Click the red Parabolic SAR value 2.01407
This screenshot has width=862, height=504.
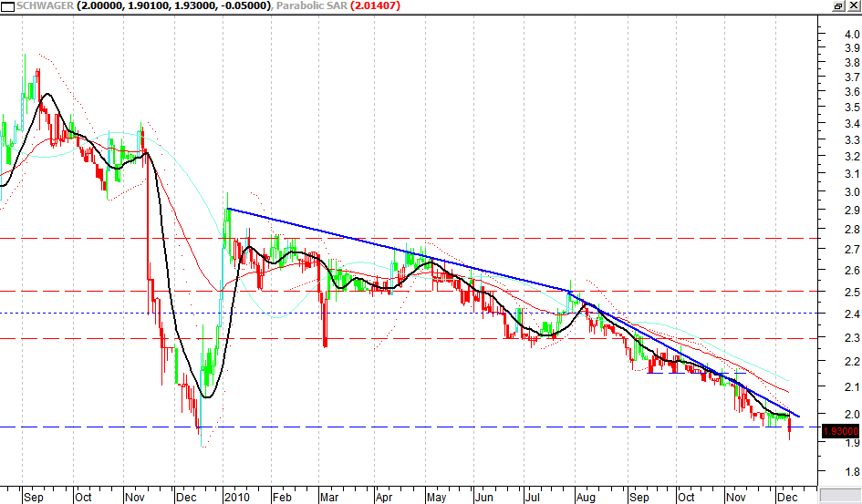point(375,5)
